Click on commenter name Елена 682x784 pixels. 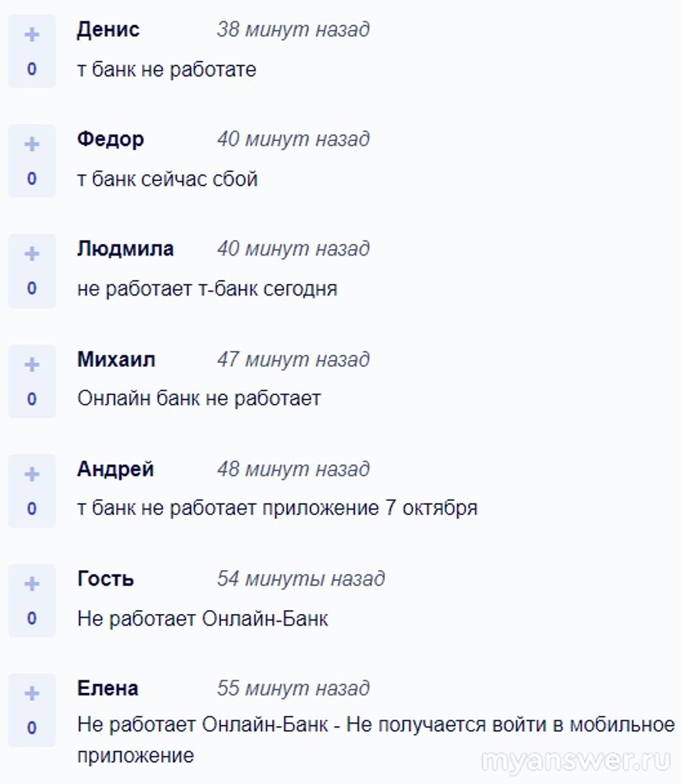[x=108, y=689]
